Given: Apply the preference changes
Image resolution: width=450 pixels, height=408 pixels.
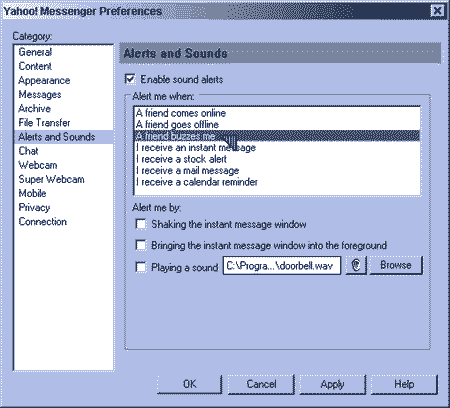Looking at the screenshot, I should (332, 384).
